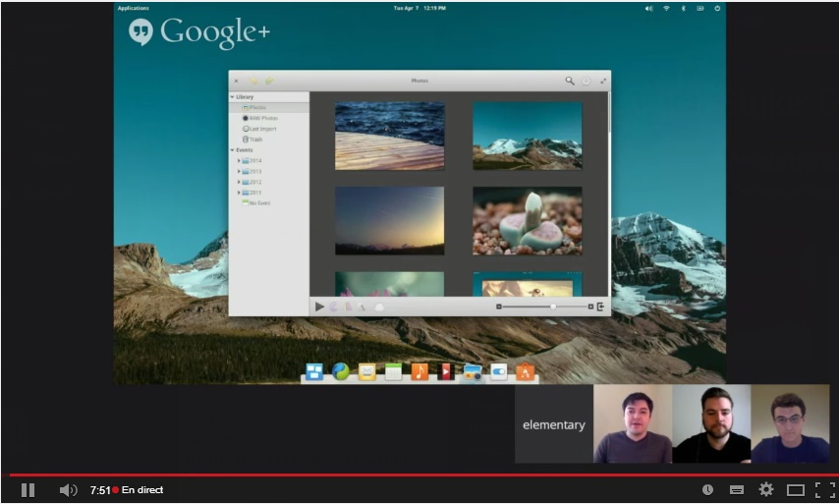The image size is (839, 504).
Task: Expand the 2012 events folder
Action: coord(239,182)
